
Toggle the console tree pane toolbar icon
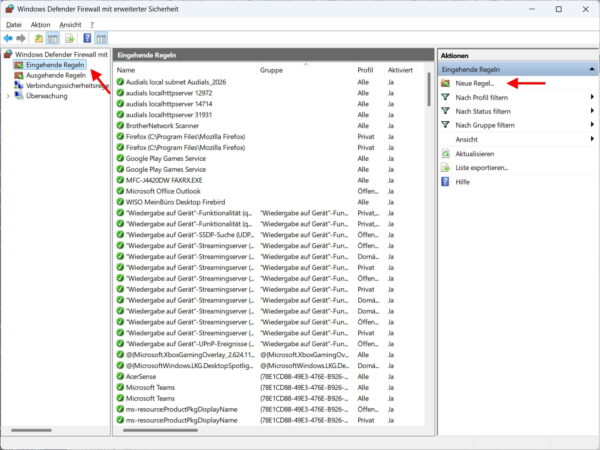click(x=53, y=38)
